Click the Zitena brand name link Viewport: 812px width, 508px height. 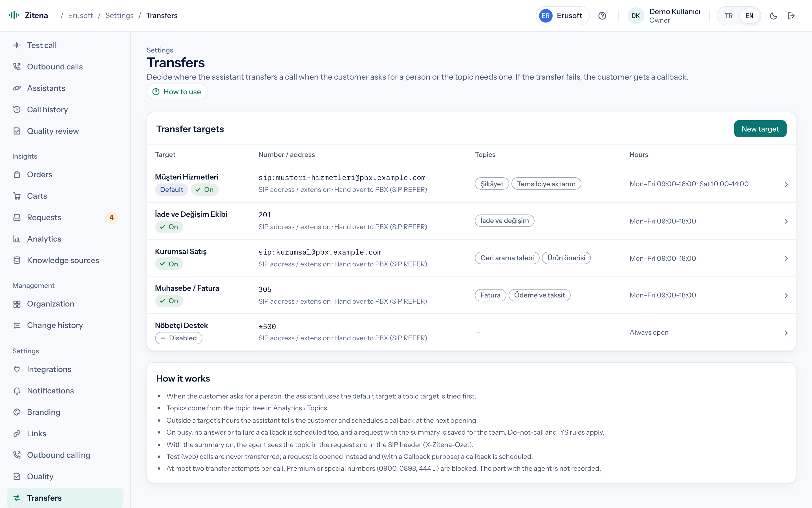36,16
